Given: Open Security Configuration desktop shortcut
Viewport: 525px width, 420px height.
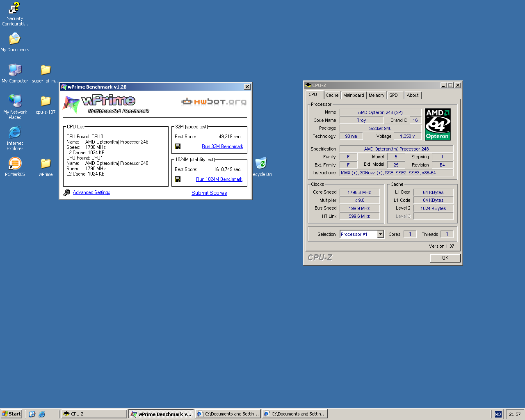Looking at the screenshot, I should pos(15,14).
